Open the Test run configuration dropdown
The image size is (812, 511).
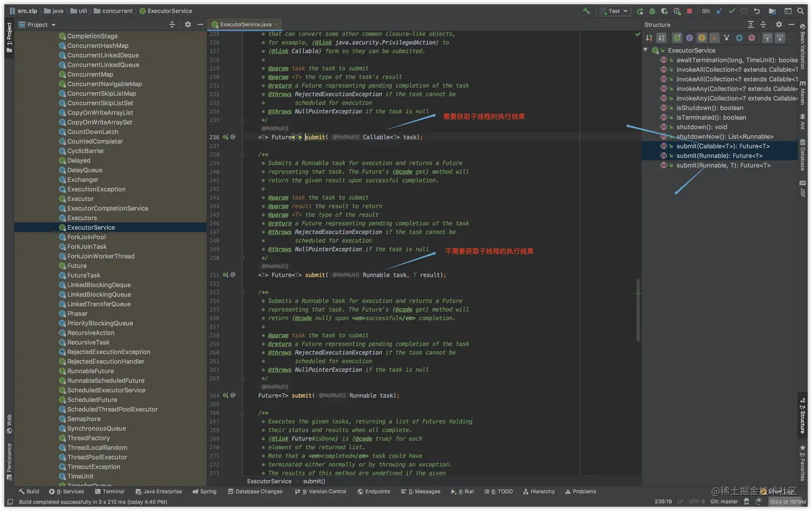coord(613,11)
